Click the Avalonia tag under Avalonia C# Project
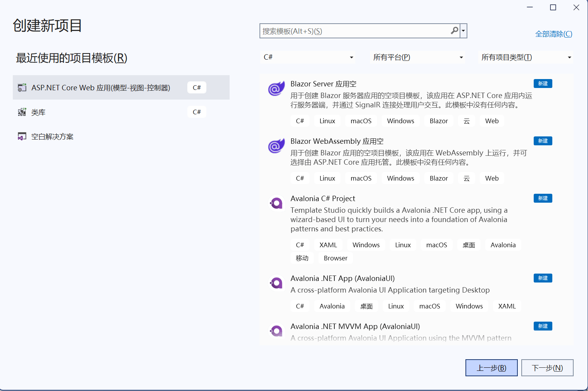The image size is (588, 391). pyautogui.click(x=503, y=245)
